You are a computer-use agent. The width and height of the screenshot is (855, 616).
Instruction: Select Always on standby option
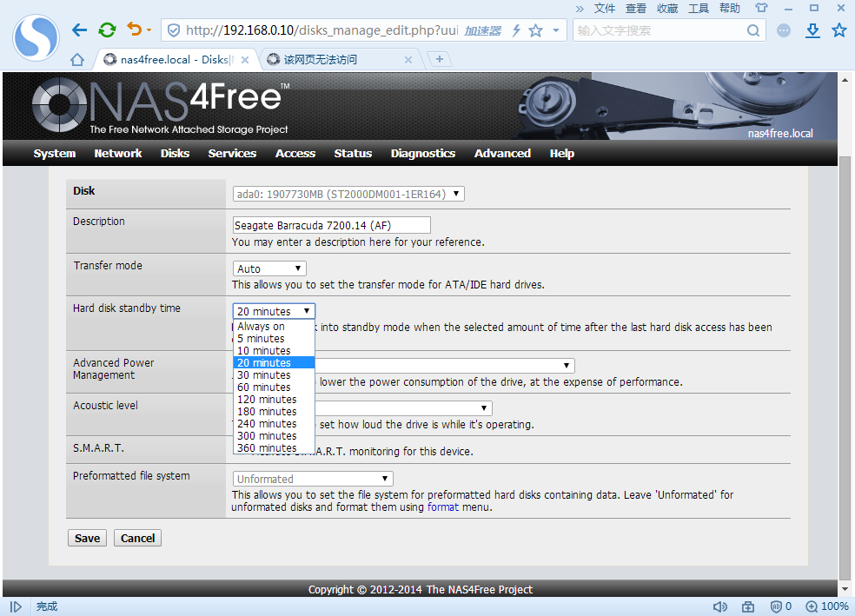274,326
